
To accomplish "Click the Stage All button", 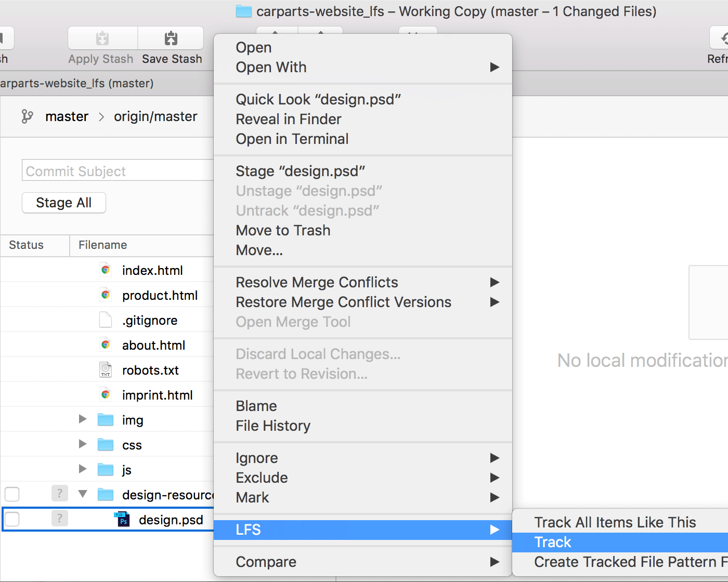I will 63,203.
